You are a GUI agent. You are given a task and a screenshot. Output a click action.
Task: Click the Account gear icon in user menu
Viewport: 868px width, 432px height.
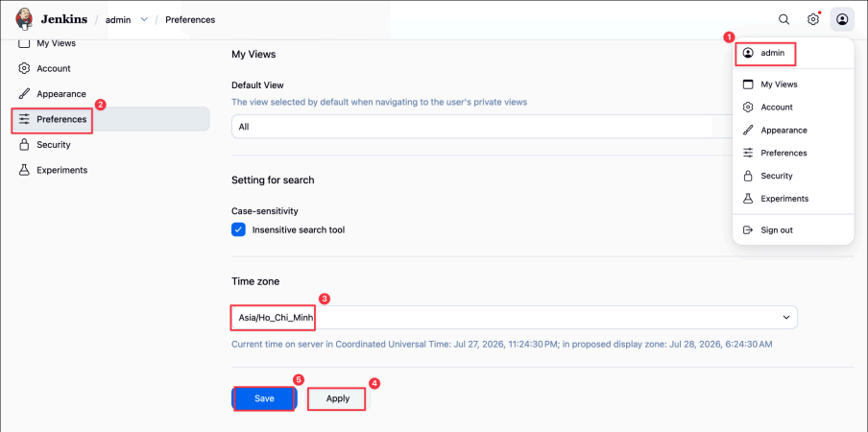[x=748, y=108]
